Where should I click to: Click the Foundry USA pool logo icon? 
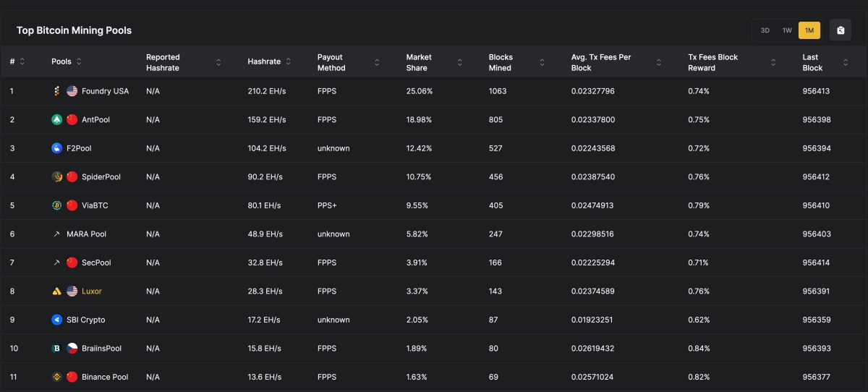[56, 91]
